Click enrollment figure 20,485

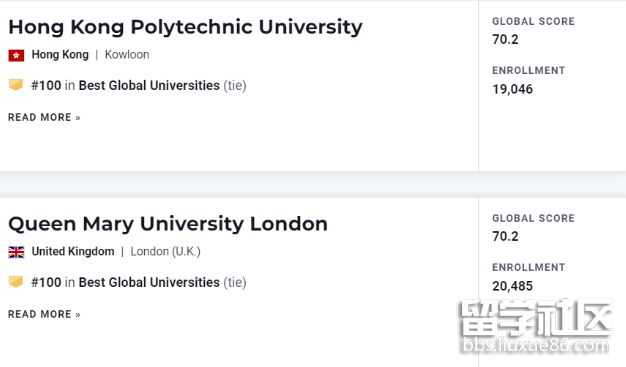513,286
